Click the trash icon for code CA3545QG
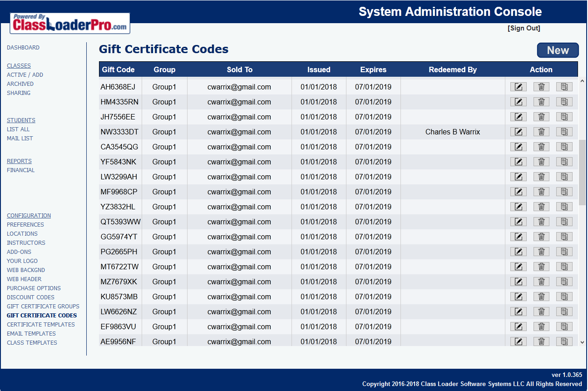This screenshot has height=391, width=588. [541, 147]
